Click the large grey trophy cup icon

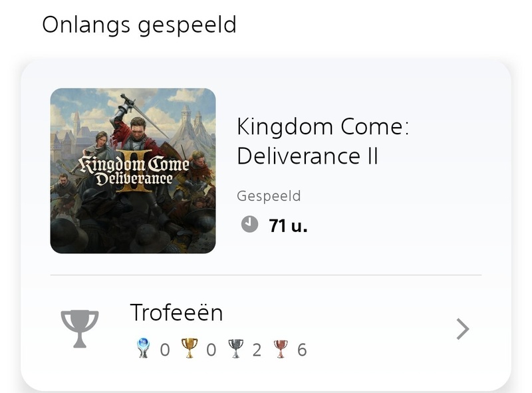[x=80, y=328]
